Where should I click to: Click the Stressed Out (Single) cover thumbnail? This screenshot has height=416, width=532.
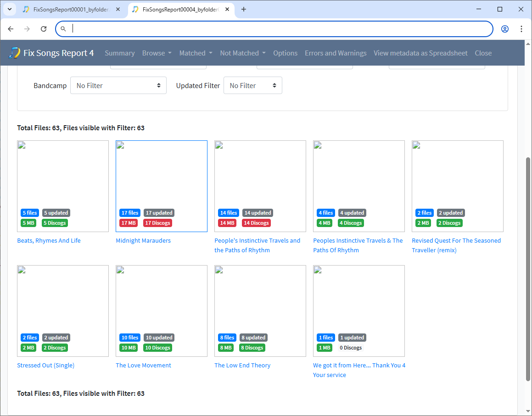[x=63, y=311]
